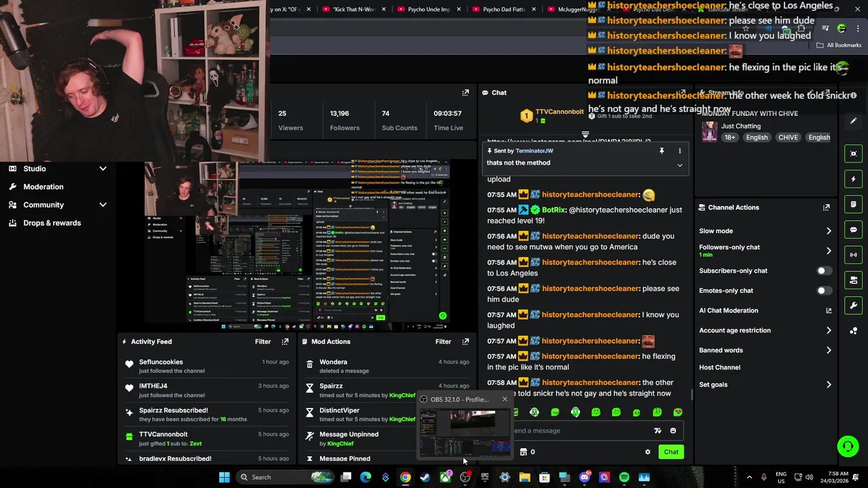Click the pin icon on pinned message

661,150
